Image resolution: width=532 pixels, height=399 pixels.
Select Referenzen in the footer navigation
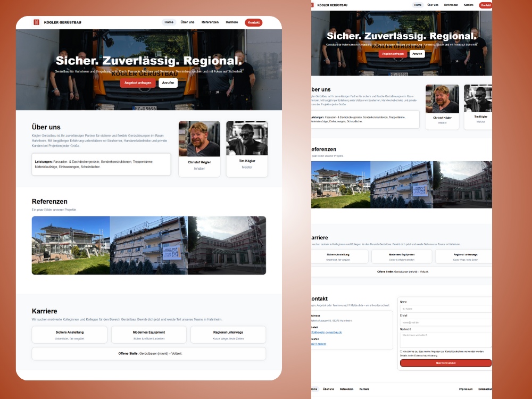[346, 389]
